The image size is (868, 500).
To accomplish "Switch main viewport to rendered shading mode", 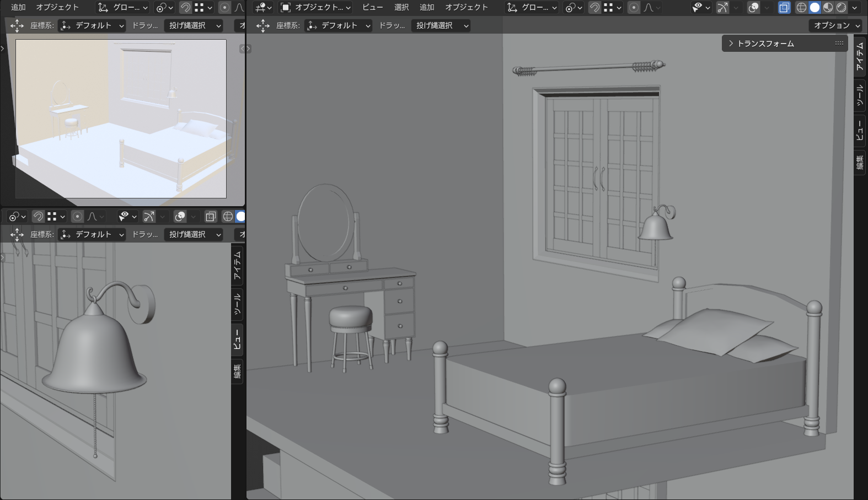I will coord(841,7).
